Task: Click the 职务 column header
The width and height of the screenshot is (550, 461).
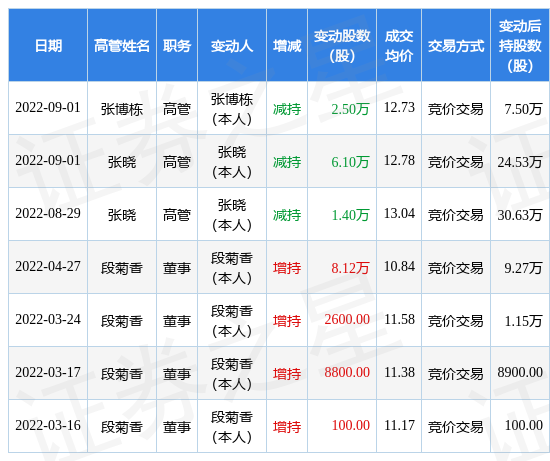Action: pos(177,46)
